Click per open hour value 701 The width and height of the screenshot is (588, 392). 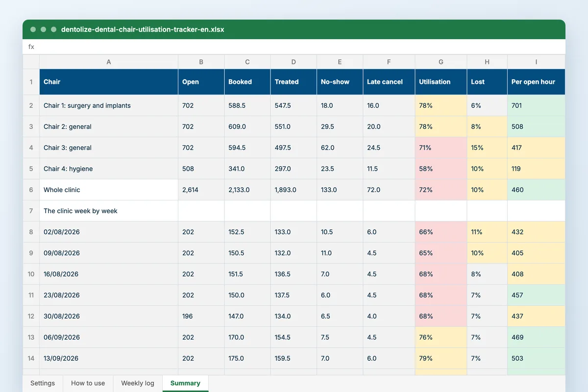[x=536, y=105]
